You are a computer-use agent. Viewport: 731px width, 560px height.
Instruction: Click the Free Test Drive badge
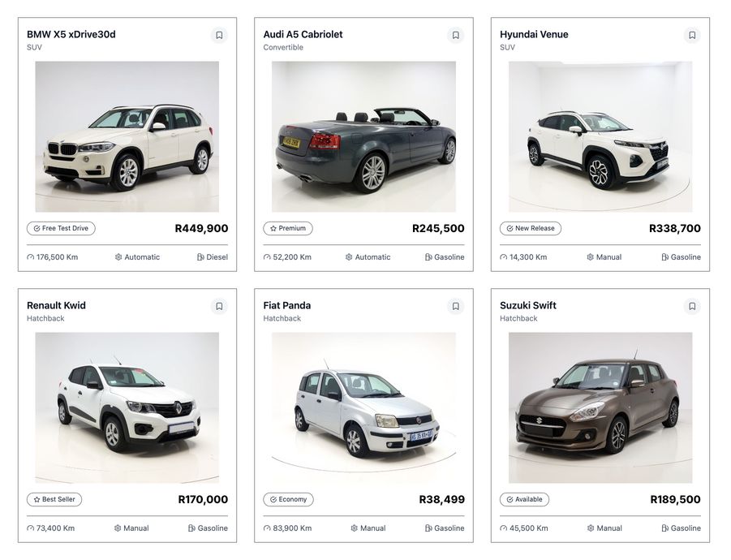pos(61,229)
